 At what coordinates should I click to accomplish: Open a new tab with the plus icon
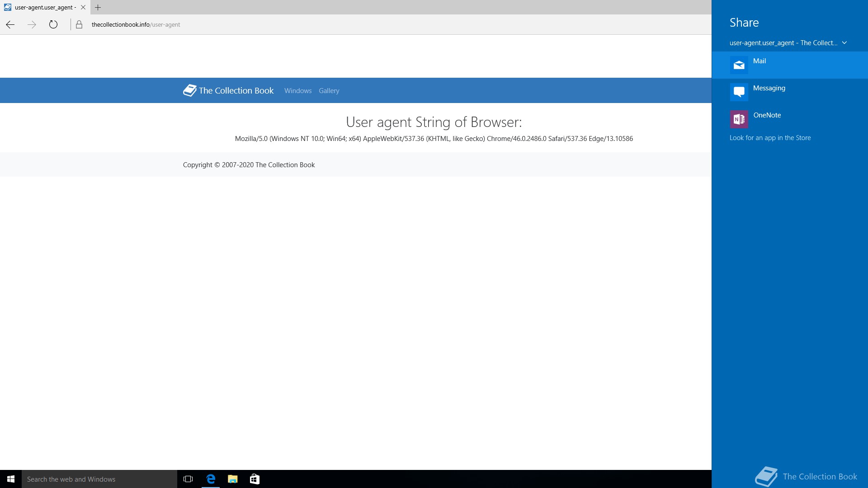[x=98, y=7]
